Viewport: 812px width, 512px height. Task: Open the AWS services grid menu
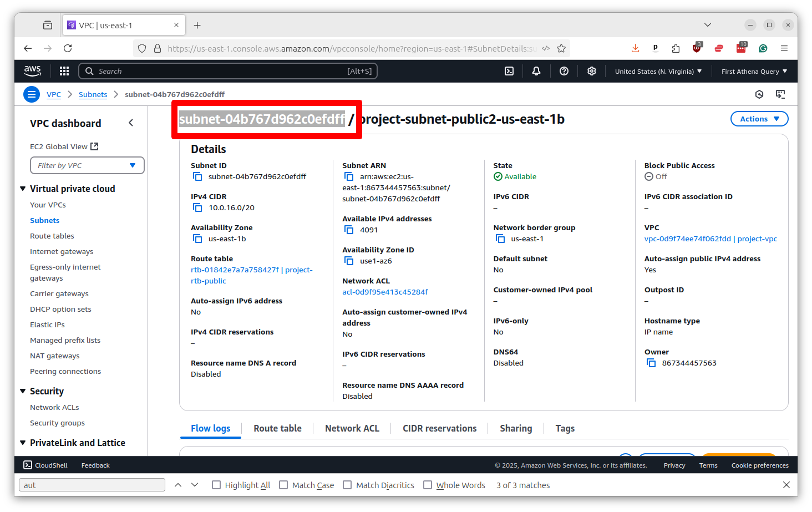point(64,71)
